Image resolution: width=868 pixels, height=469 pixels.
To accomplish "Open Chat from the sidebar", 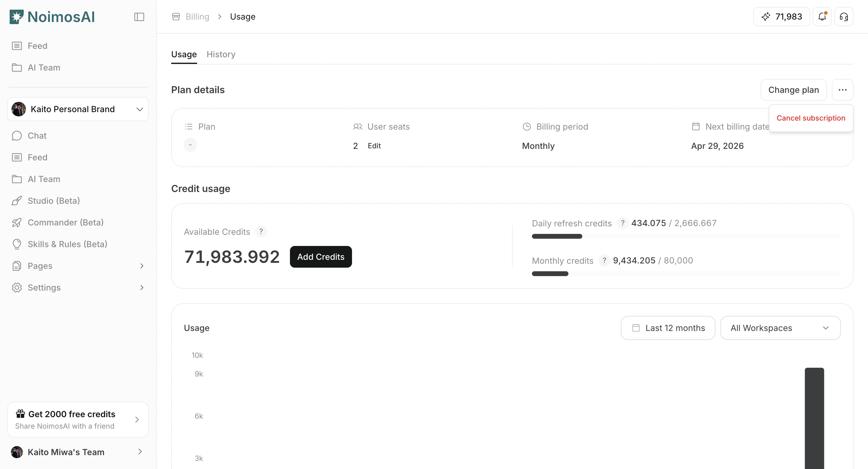I will point(37,135).
